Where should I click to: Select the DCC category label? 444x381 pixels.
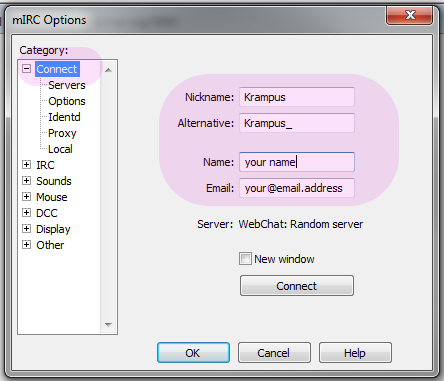click(x=47, y=213)
